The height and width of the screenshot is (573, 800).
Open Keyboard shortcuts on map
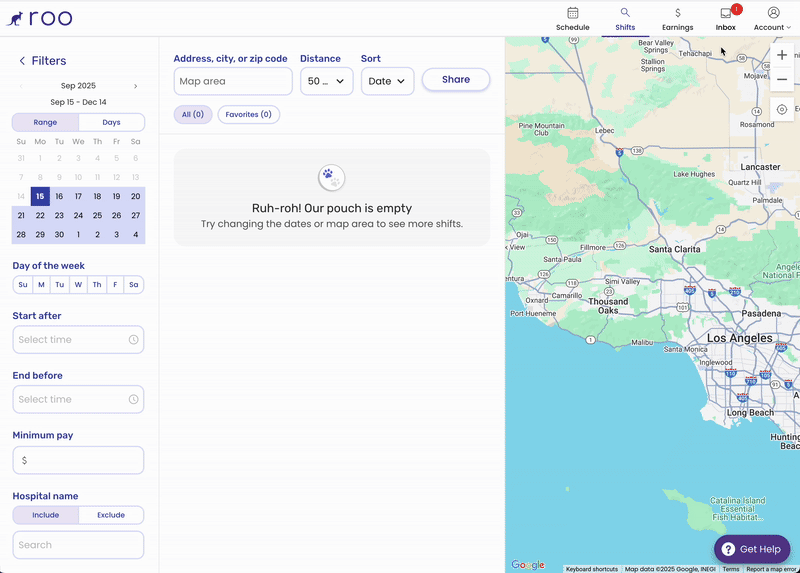592,569
